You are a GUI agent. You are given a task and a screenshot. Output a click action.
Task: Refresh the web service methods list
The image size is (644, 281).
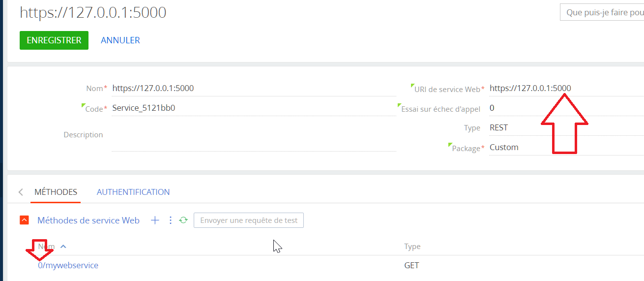[x=183, y=220]
